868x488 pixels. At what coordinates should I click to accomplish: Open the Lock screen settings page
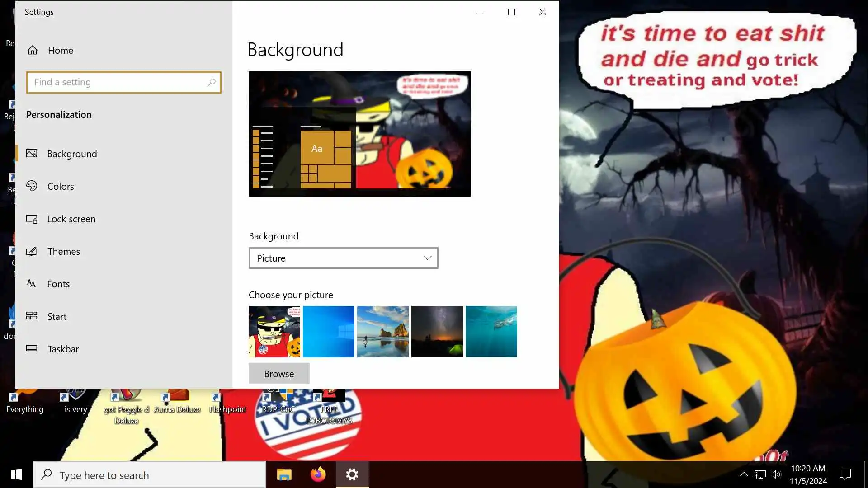(71, 219)
